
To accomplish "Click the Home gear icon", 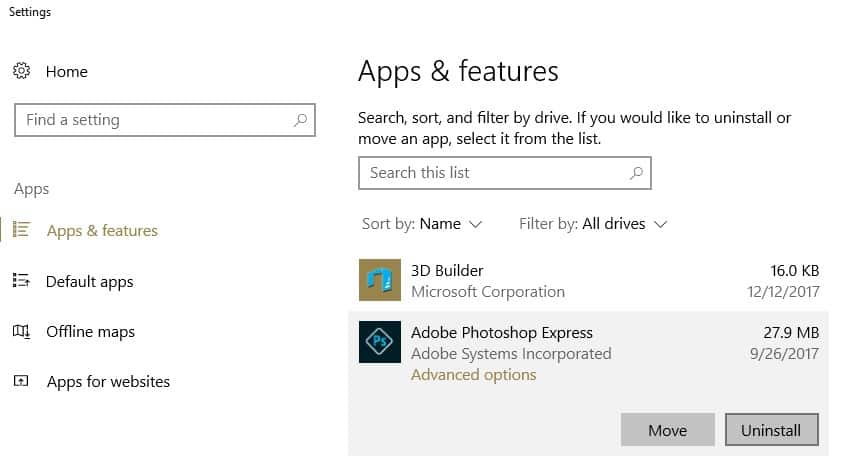I will click(21, 71).
